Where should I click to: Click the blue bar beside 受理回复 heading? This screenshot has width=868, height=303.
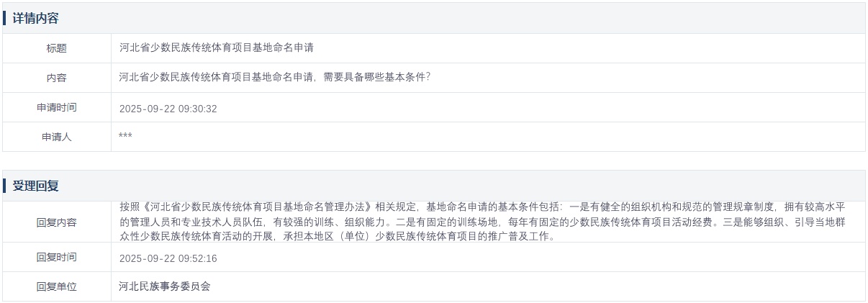click(4, 186)
